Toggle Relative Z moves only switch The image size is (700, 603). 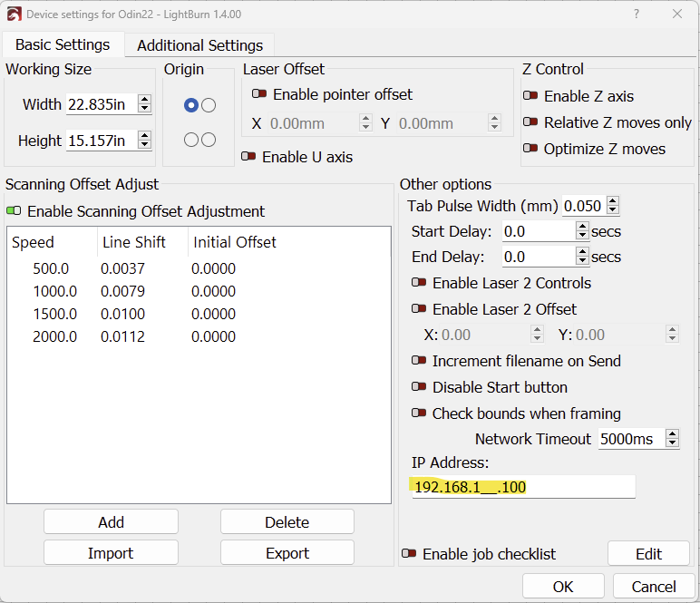tap(530, 122)
